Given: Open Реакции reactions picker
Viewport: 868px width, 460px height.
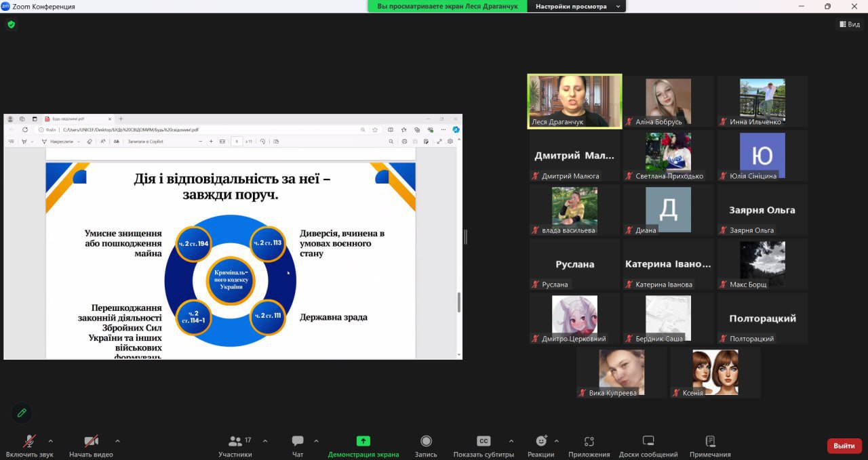Looking at the screenshot, I should 540,446.
